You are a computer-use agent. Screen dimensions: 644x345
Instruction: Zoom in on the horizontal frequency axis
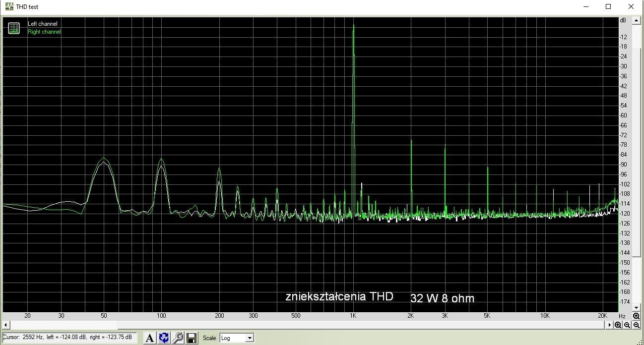pyautogui.click(x=618, y=325)
